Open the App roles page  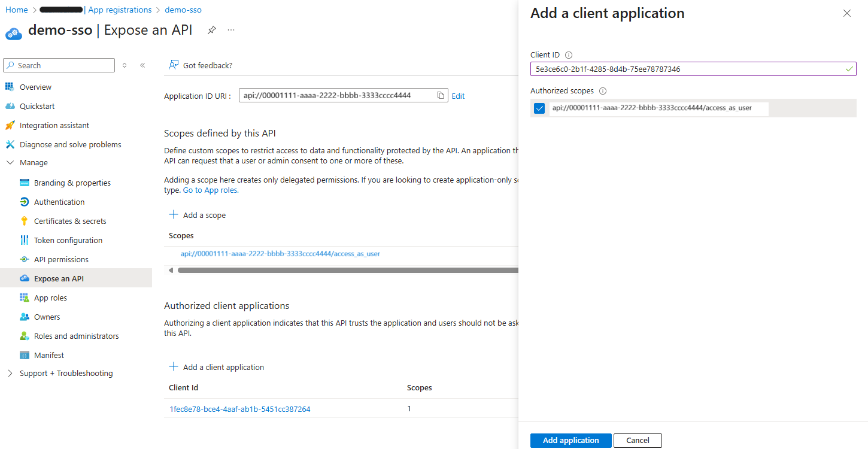pyautogui.click(x=50, y=298)
